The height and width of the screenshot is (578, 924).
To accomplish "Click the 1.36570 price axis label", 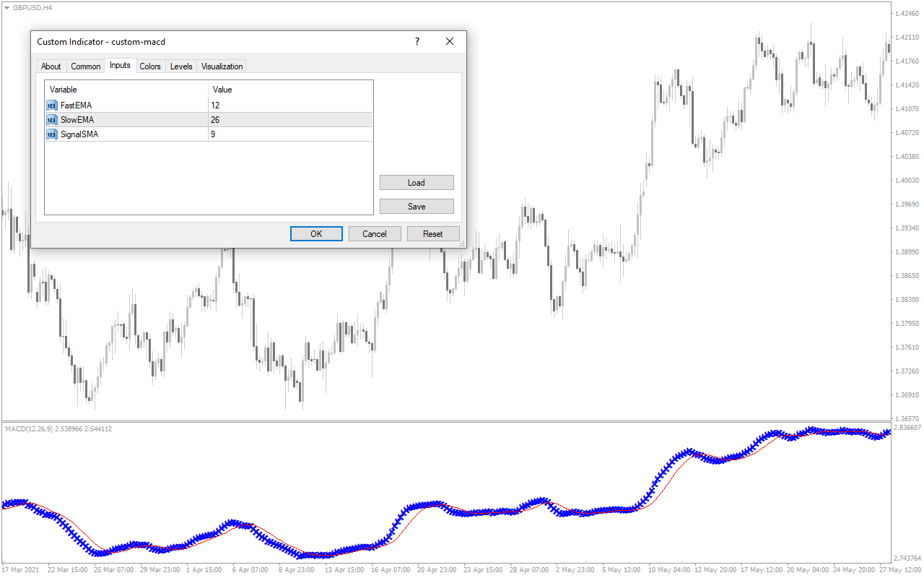I will click(x=906, y=419).
